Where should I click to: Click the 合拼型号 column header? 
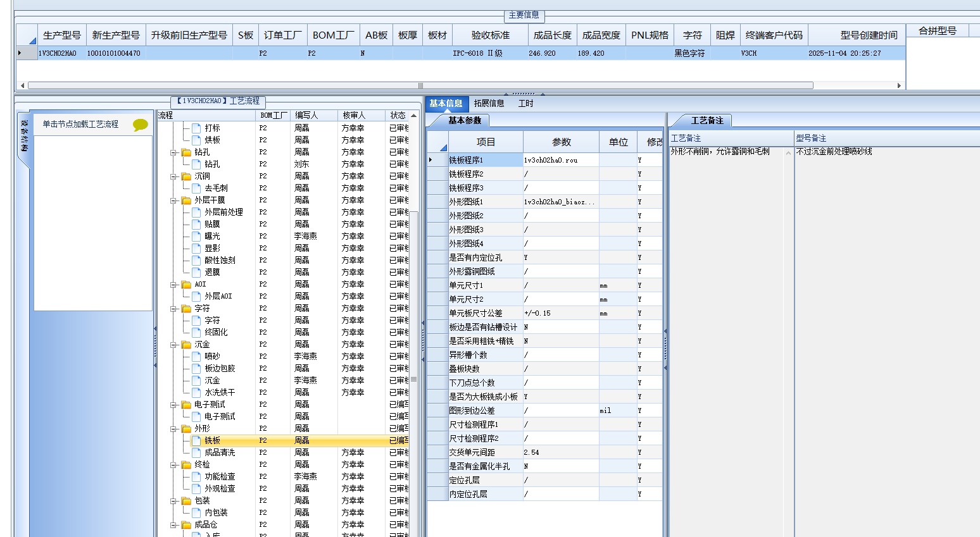pyautogui.click(x=937, y=31)
